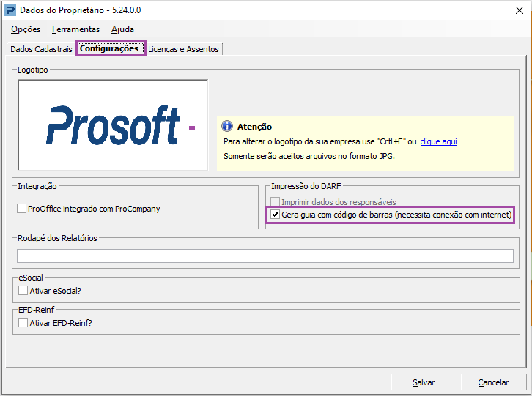Uncheck Gera guia com código de barras

tap(276, 215)
